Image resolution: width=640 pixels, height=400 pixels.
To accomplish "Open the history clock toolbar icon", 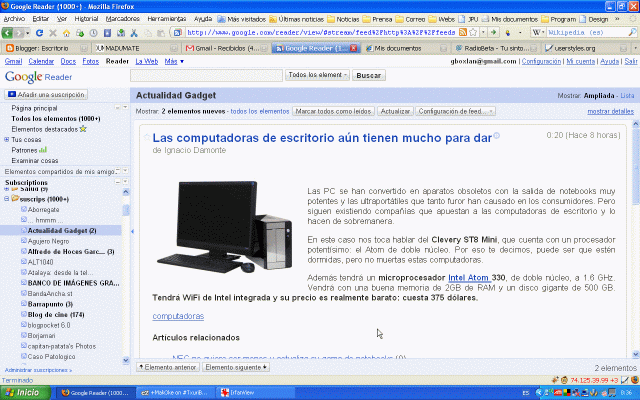I will (93, 33).
